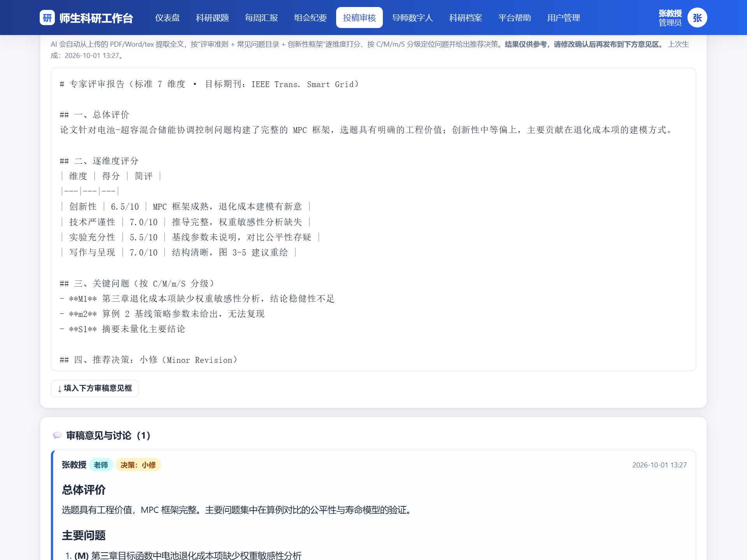
Task: Click the 总体评价 heading in the comment
Action: pos(84,490)
